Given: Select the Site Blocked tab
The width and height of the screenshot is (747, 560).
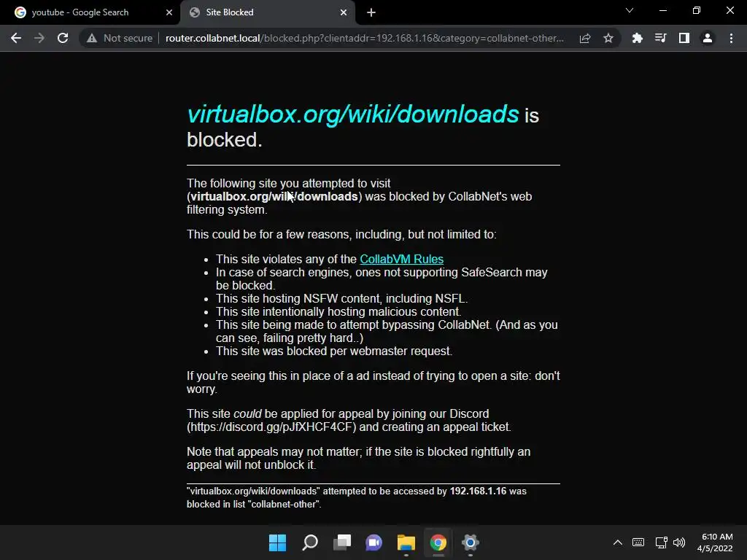Looking at the screenshot, I should [x=267, y=12].
